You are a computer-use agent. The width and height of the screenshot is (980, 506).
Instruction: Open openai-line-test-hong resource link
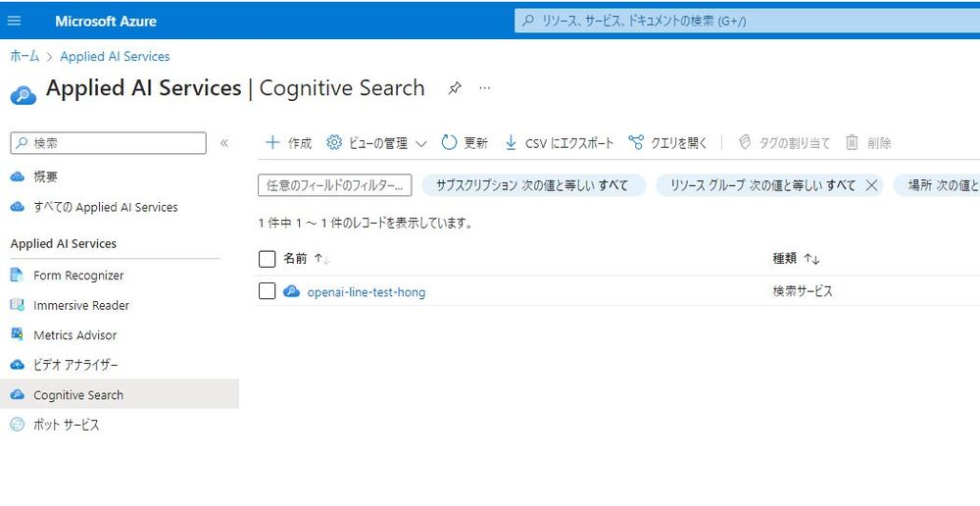point(367,292)
